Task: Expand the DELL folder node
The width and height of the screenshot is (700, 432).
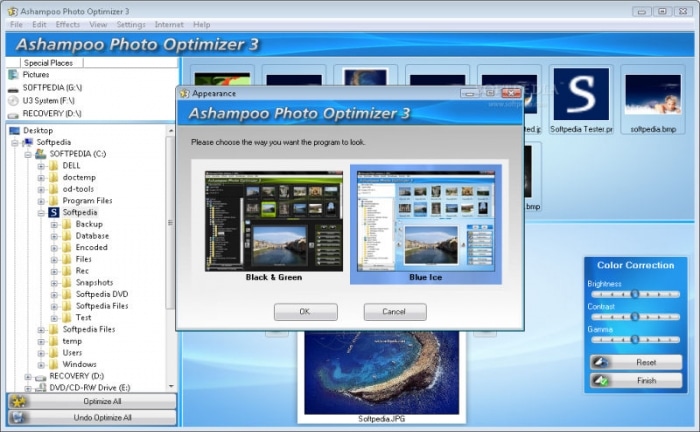Action: point(41,166)
